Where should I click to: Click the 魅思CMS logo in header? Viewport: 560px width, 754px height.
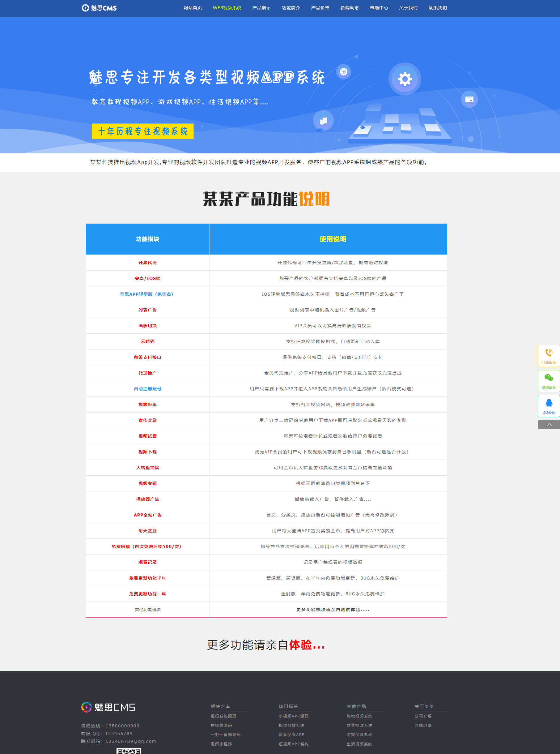[99, 8]
